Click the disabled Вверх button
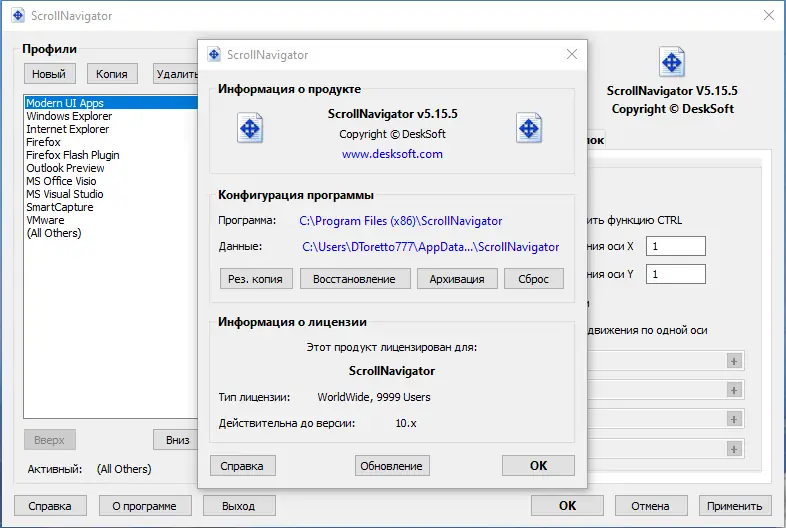The width and height of the screenshot is (786, 528). [50, 440]
